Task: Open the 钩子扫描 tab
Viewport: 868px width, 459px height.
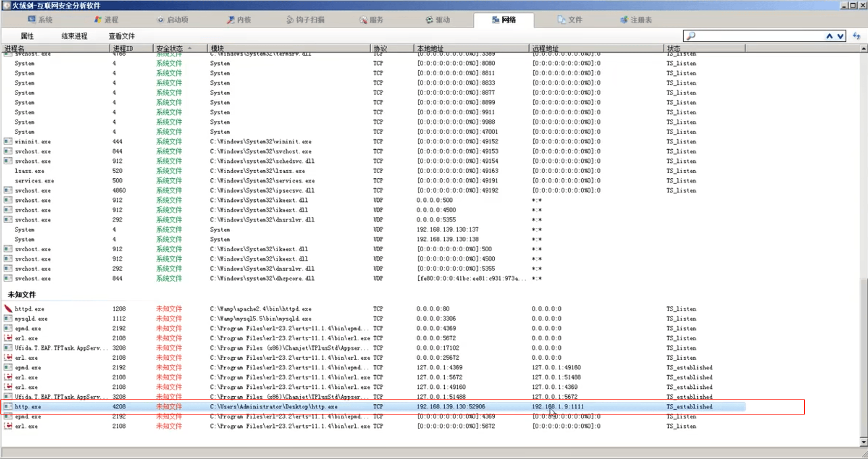Action: point(305,19)
